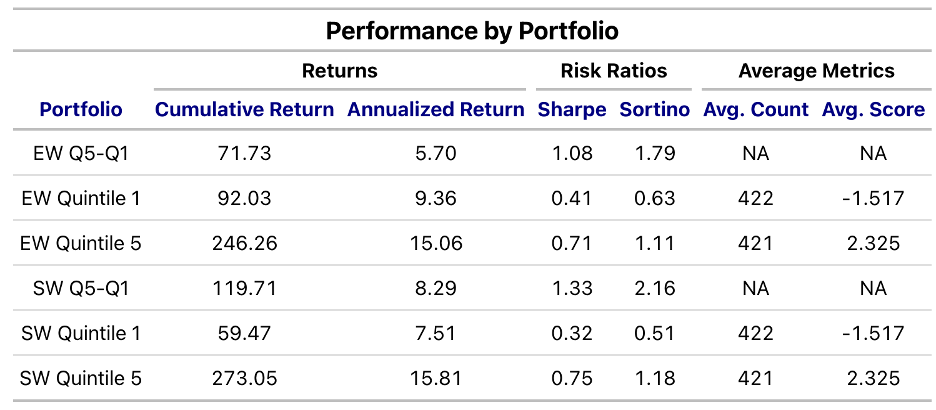
Task: Select the Risk Ratios group header
Action: pyautogui.click(x=613, y=71)
